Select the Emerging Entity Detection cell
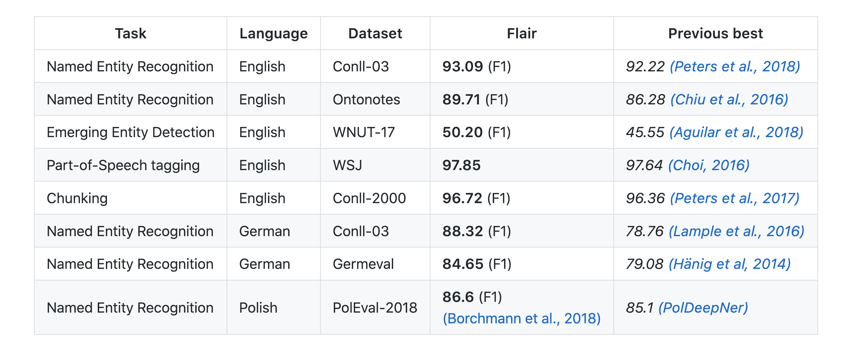The height and width of the screenshot is (351, 868). [131, 132]
